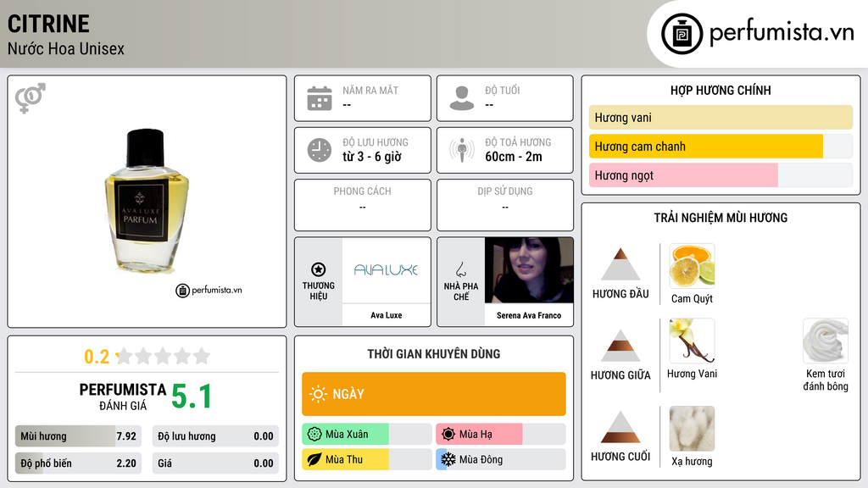Click the unisex gender symbol icon
Image resolution: width=868 pixels, height=488 pixels.
point(30,98)
